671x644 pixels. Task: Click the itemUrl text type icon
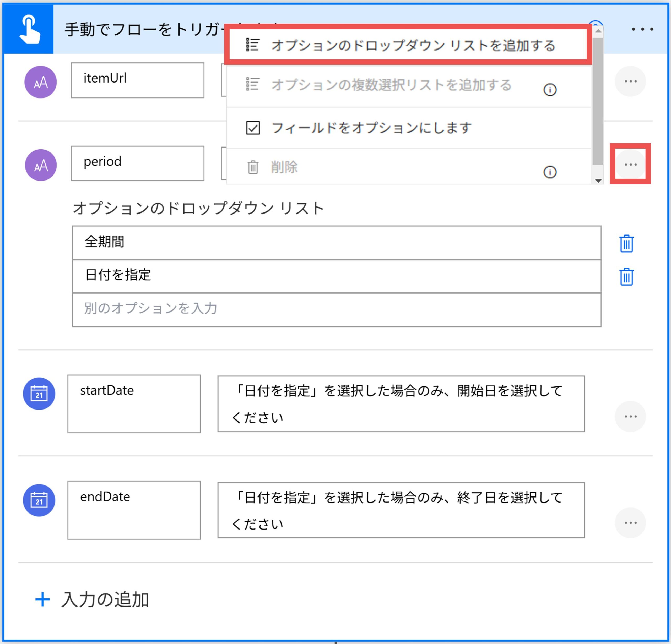pyautogui.click(x=40, y=82)
